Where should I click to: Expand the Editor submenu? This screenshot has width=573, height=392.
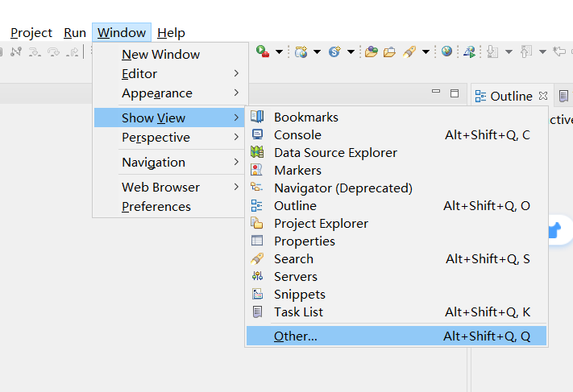171,74
